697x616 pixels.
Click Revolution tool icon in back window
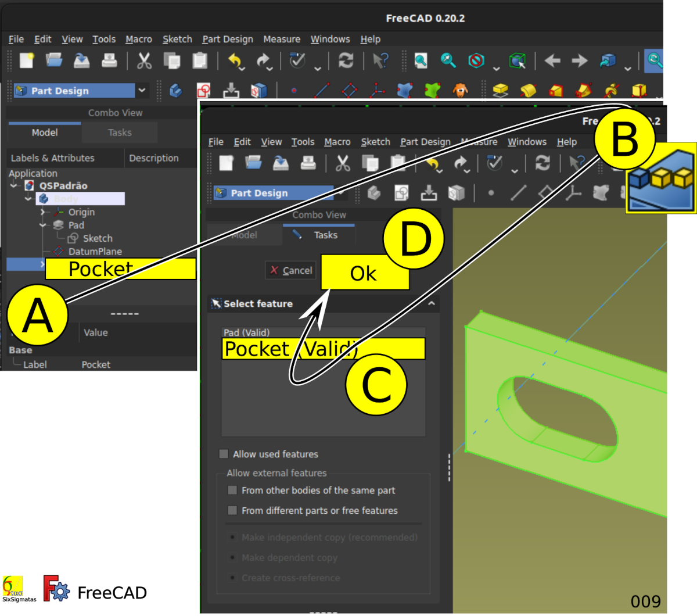[528, 91]
